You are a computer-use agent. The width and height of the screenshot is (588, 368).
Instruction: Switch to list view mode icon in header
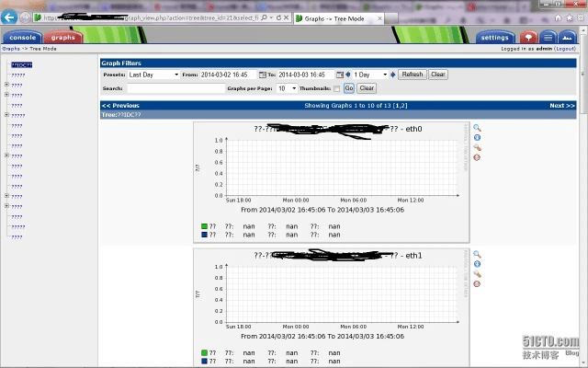click(x=548, y=37)
